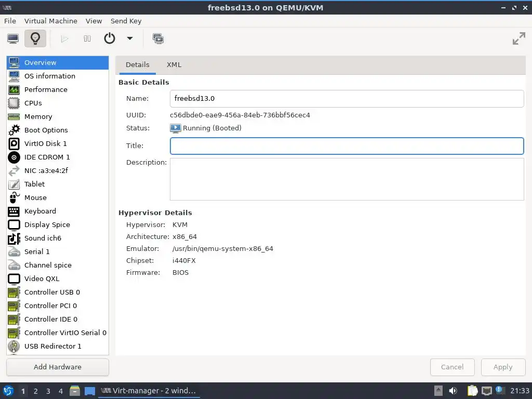Open Boot Options
Screen dimensions: 532x399
tap(58, 130)
